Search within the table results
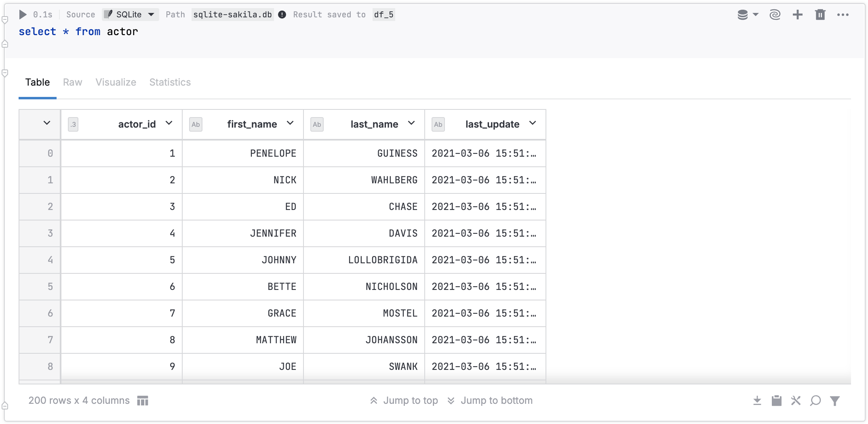This screenshot has height=424, width=868. pyautogui.click(x=815, y=401)
